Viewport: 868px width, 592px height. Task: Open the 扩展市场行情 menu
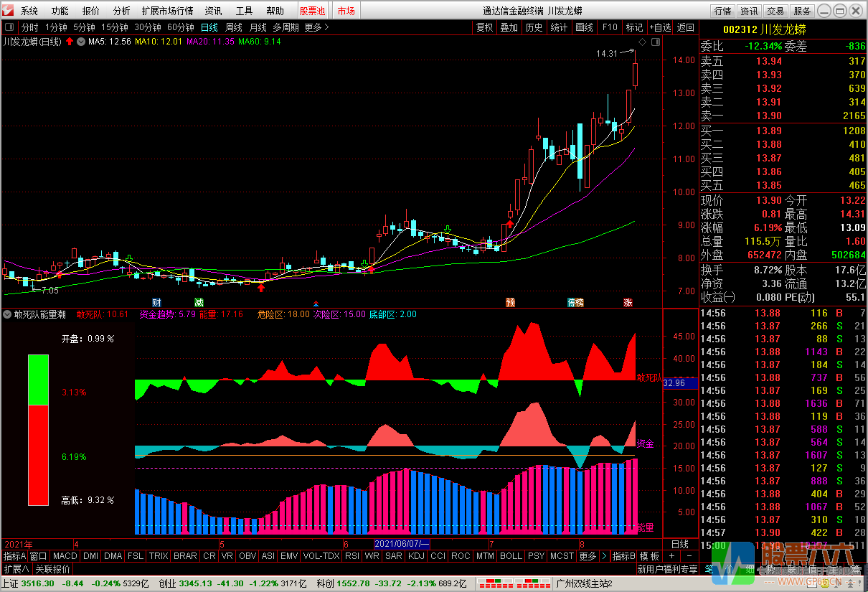pyautogui.click(x=168, y=11)
